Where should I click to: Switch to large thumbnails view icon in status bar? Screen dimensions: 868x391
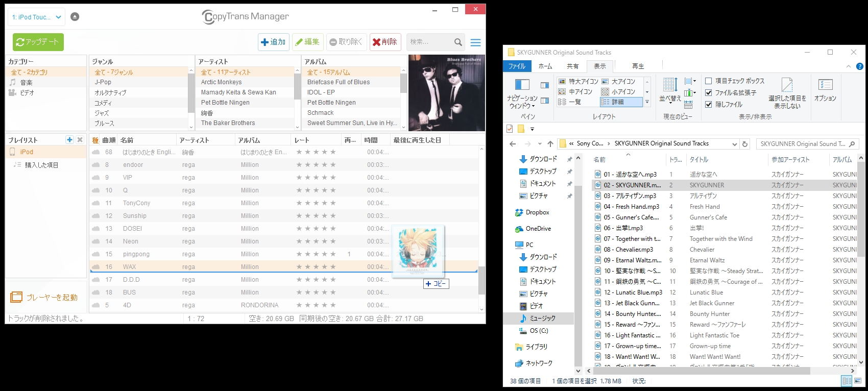858,381
